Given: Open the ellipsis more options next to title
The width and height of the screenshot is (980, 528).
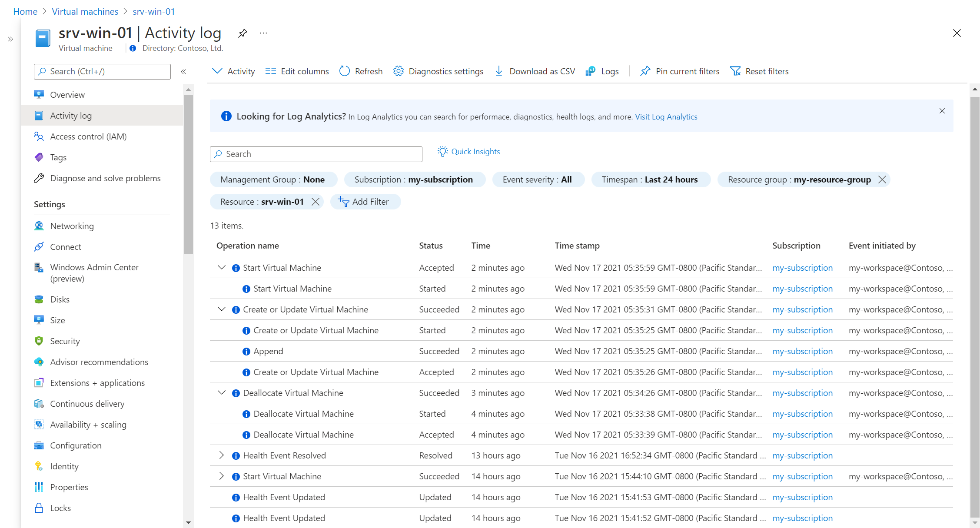Looking at the screenshot, I should coord(263,33).
